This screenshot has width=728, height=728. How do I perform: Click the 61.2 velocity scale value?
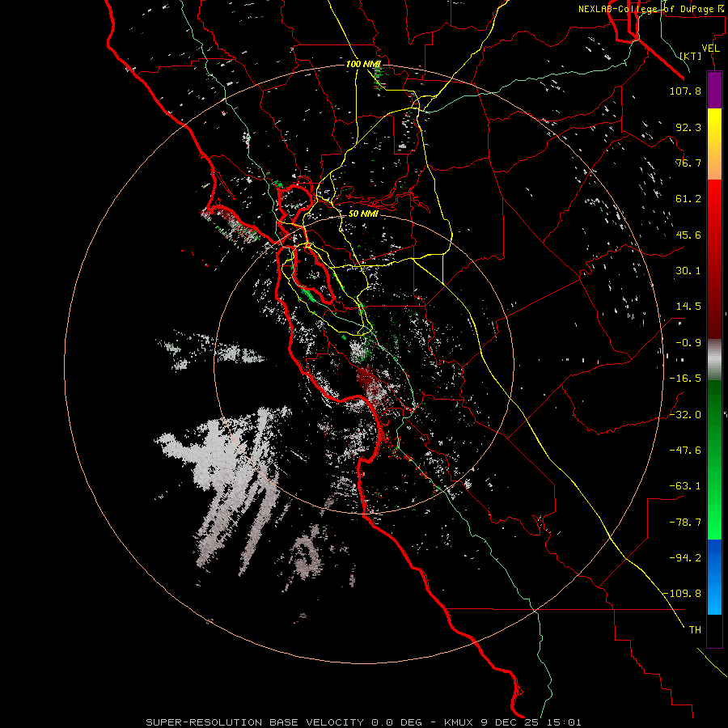click(688, 199)
